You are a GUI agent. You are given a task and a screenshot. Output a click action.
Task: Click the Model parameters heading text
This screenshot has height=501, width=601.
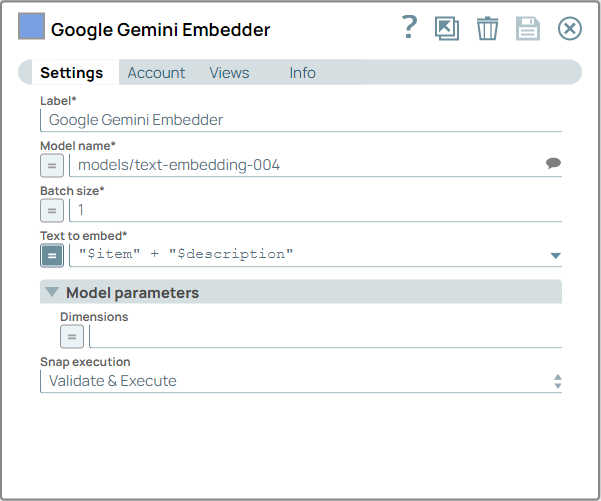(132, 292)
